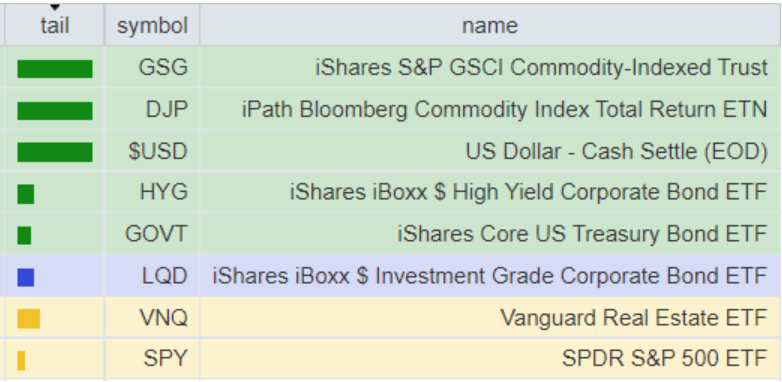
Task: Open iShares Core US Treasury Bond ETF
Action: point(582,233)
